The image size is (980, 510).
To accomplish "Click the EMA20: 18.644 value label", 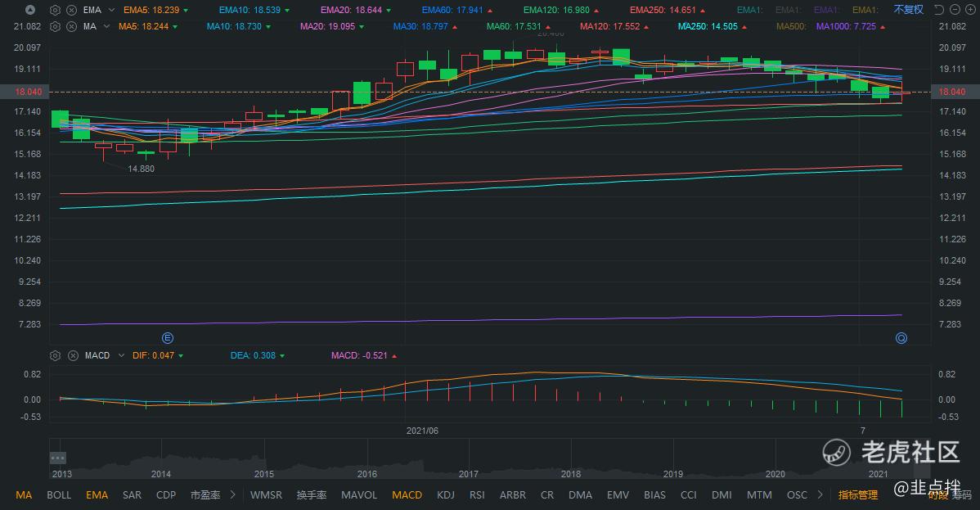I will 351,10.
